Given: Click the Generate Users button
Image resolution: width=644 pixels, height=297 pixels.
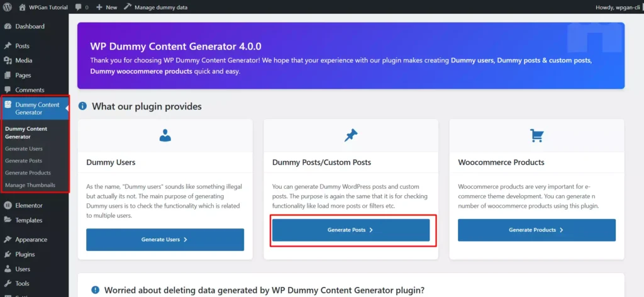Looking at the screenshot, I should [165, 240].
